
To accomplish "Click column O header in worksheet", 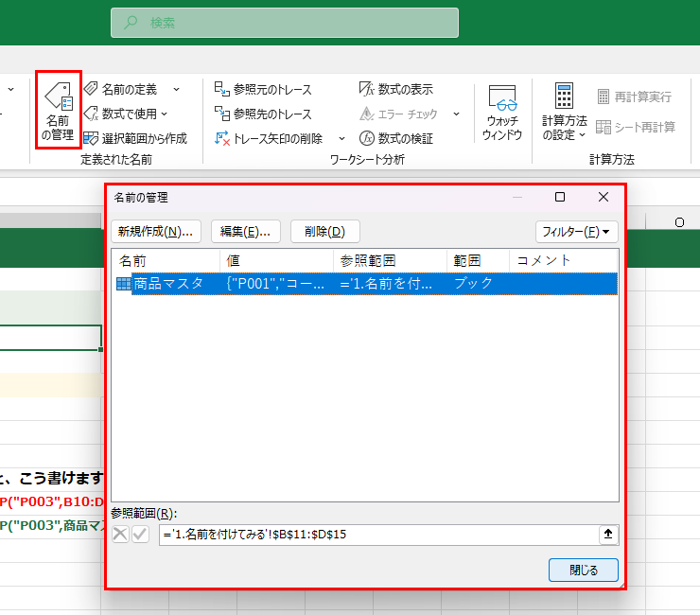I will pos(679,222).
